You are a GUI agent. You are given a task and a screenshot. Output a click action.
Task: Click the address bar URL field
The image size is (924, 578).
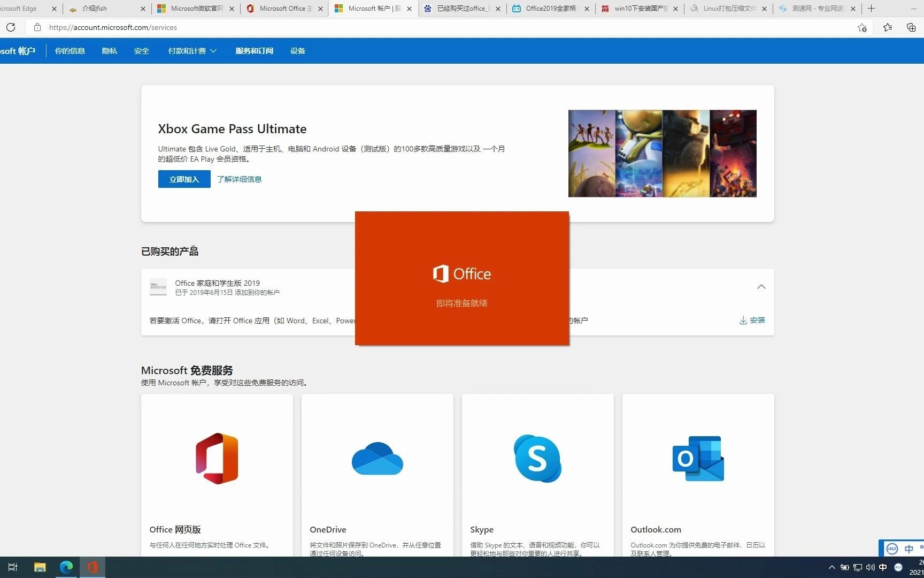coord(449,27)
